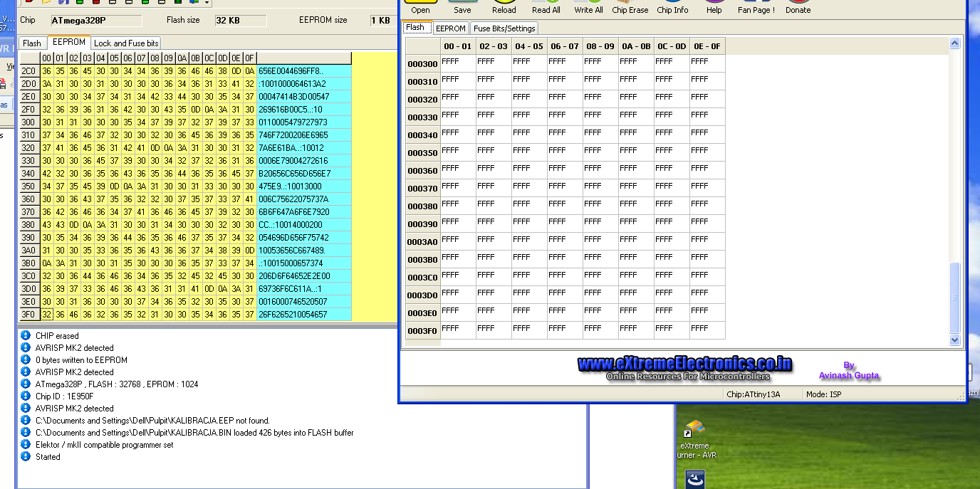The width and height of the screenshot is (980, 489).
Task: Open the eXtreme Burner - AVR desktop shortcut
Action: (694, 438)
